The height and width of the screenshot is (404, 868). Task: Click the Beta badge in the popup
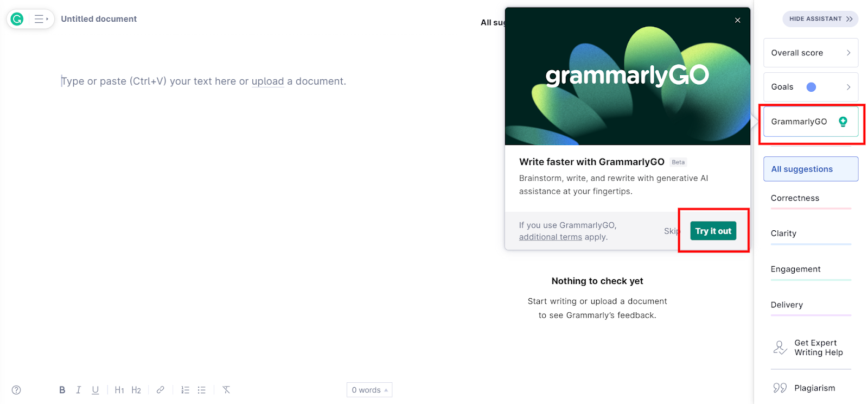point(678,162)
